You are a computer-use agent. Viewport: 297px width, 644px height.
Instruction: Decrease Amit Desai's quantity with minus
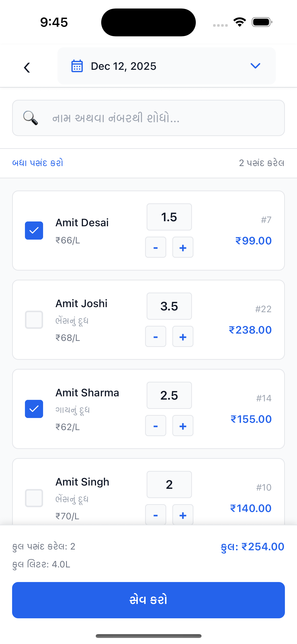tap(155, 247)
